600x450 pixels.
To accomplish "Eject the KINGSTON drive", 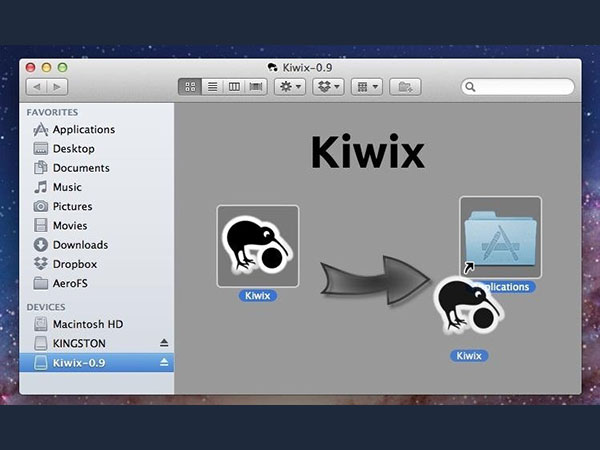I will (x=164, y=343).
